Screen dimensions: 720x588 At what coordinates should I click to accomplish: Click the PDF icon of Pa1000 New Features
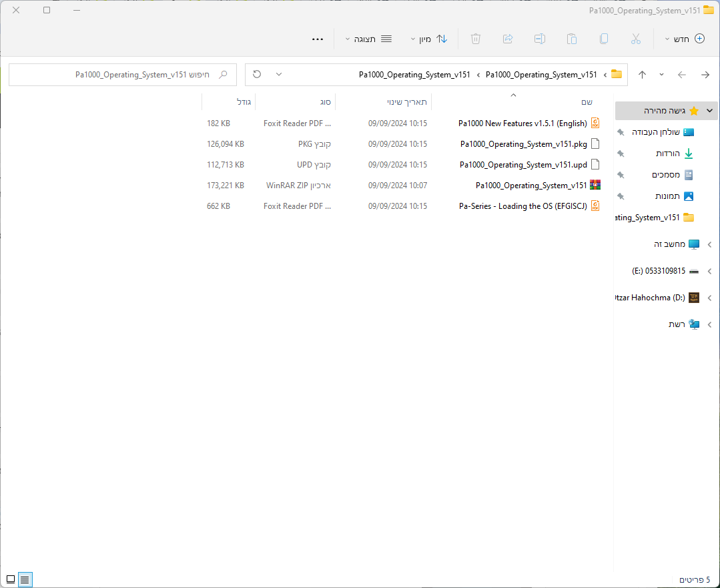[595, 123]
